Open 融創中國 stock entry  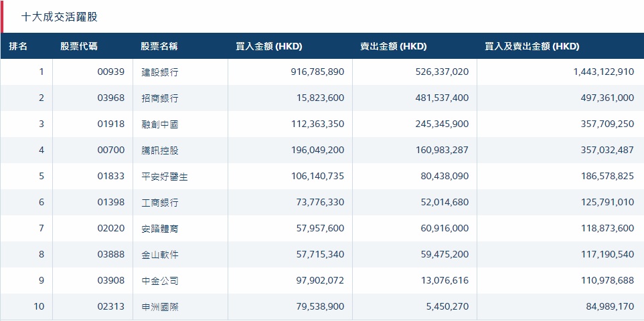160,124
